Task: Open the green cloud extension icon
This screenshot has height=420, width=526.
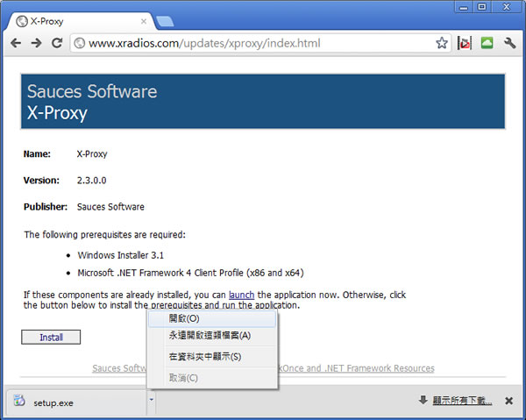Action: click(487, 43)
